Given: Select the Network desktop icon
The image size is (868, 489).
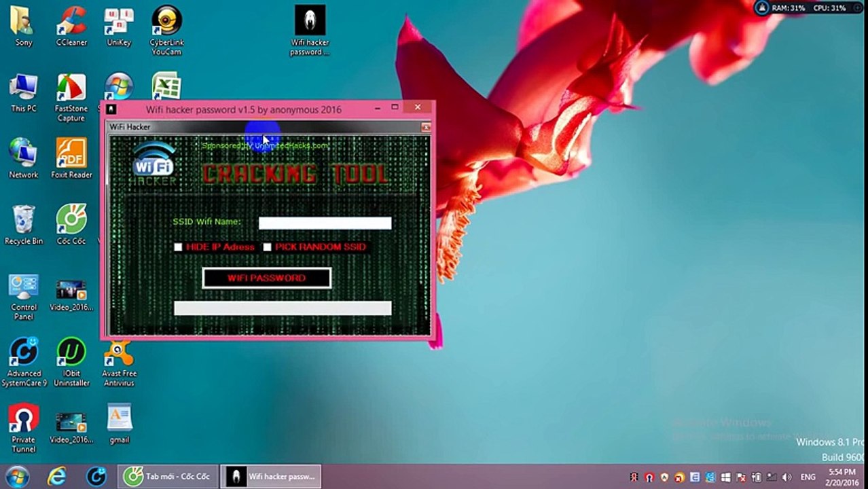Looking at the screenshot, I should (24, 158).
